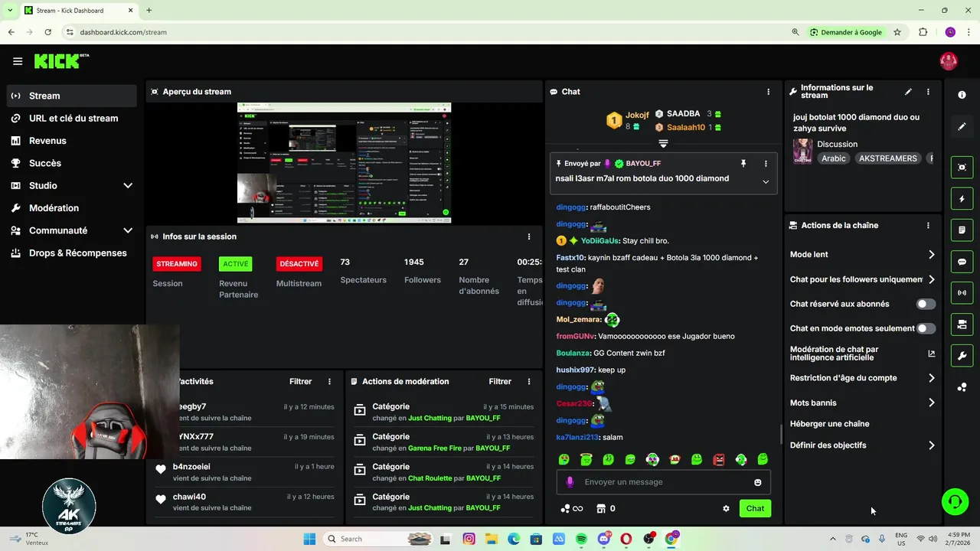Toggle Chat réservé aux abonnés

click(926, 304)
